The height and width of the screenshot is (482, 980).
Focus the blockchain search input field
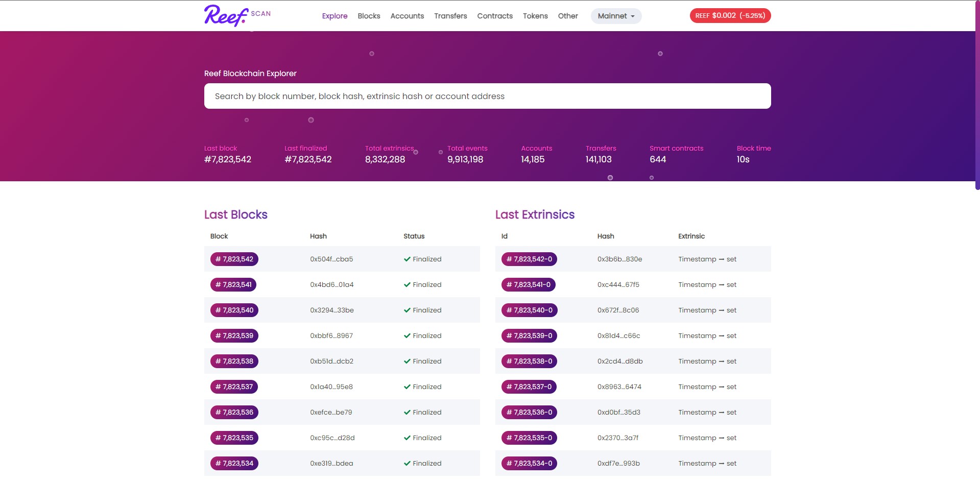click(487, 96)
